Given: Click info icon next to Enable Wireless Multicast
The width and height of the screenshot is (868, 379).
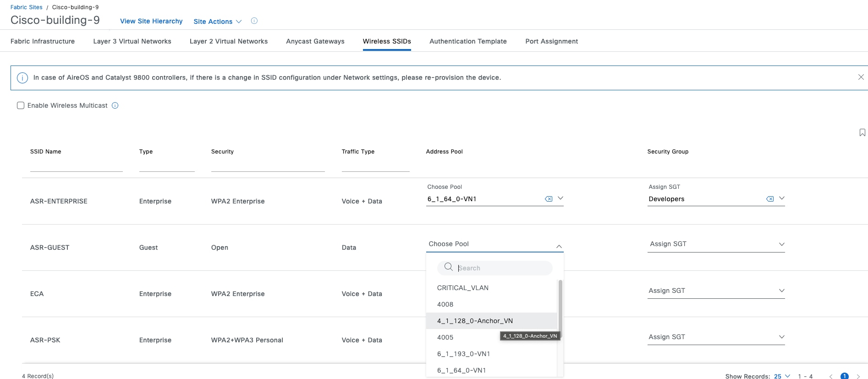Looking at the screenshot, I should coord(115,105).
